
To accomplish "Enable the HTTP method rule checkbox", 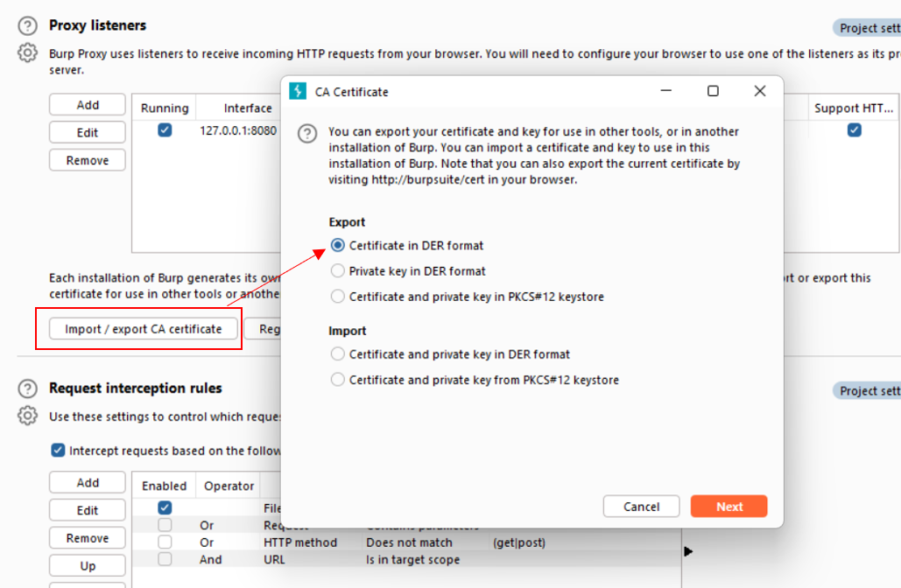I will (165, 542).
